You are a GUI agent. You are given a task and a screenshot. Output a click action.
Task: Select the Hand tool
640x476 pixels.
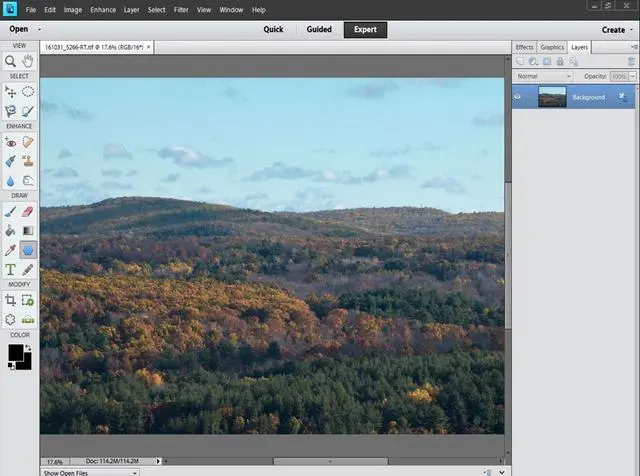click(x=28, y=61)
